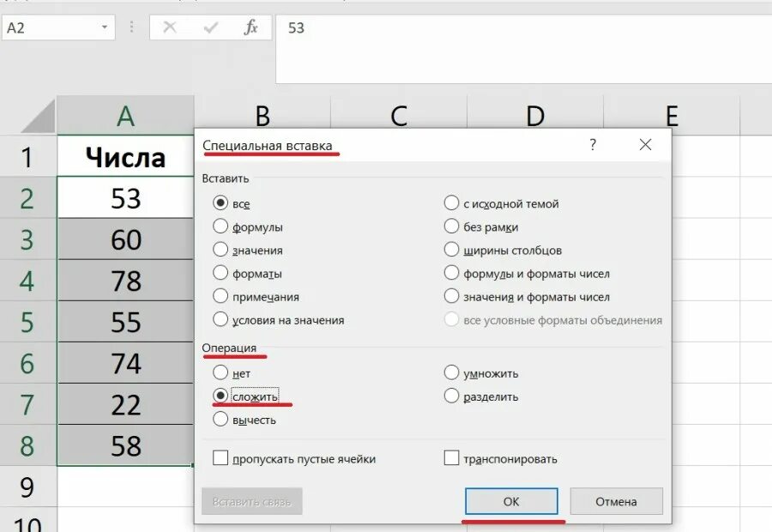Select the примечания paste option
Viewport: 772px width, 532px height.
(256, 296)
